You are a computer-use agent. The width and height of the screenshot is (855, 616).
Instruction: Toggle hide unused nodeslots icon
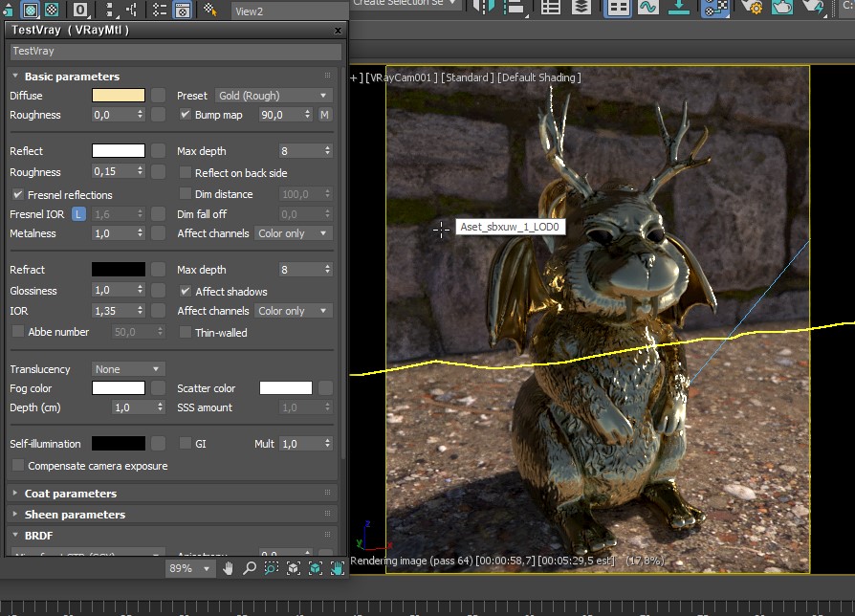pyautogui.click(x=160, y=10)
